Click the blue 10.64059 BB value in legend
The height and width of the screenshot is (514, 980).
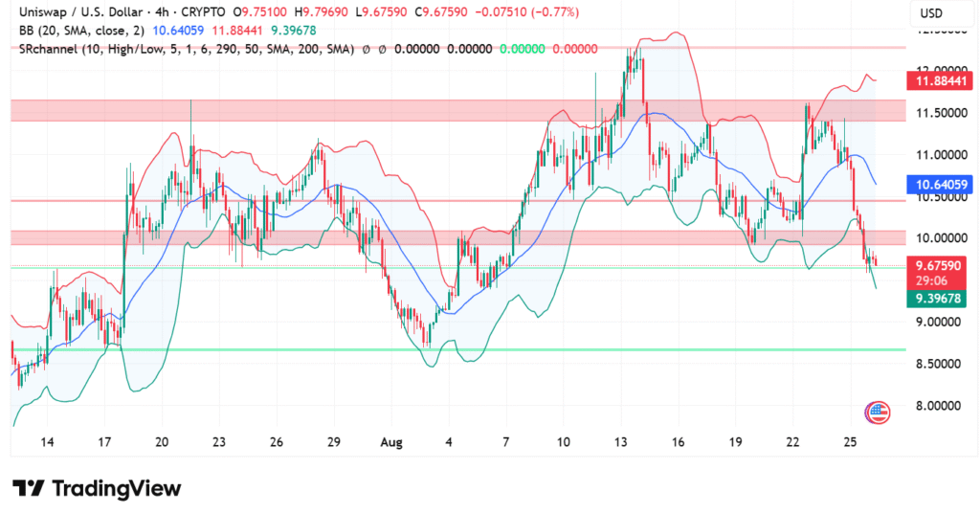coord(178,30)
